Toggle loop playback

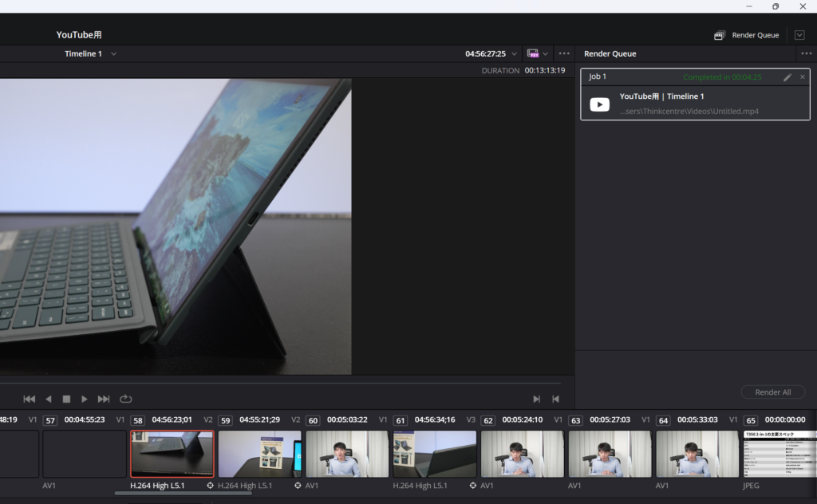[x=125, y=399]
